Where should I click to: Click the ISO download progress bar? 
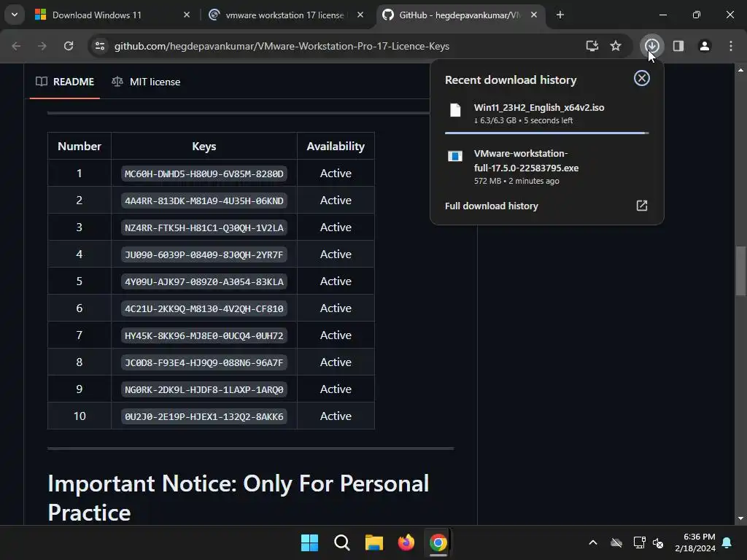click(547, 133)
